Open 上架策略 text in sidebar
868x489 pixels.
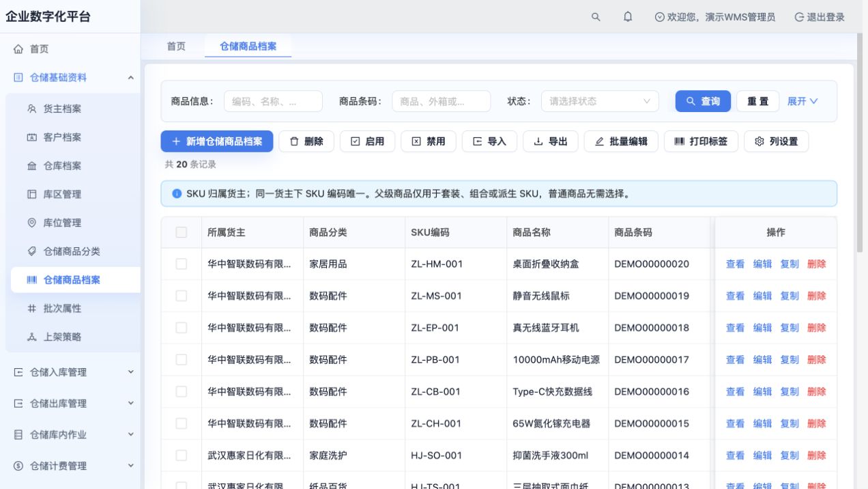62,337
